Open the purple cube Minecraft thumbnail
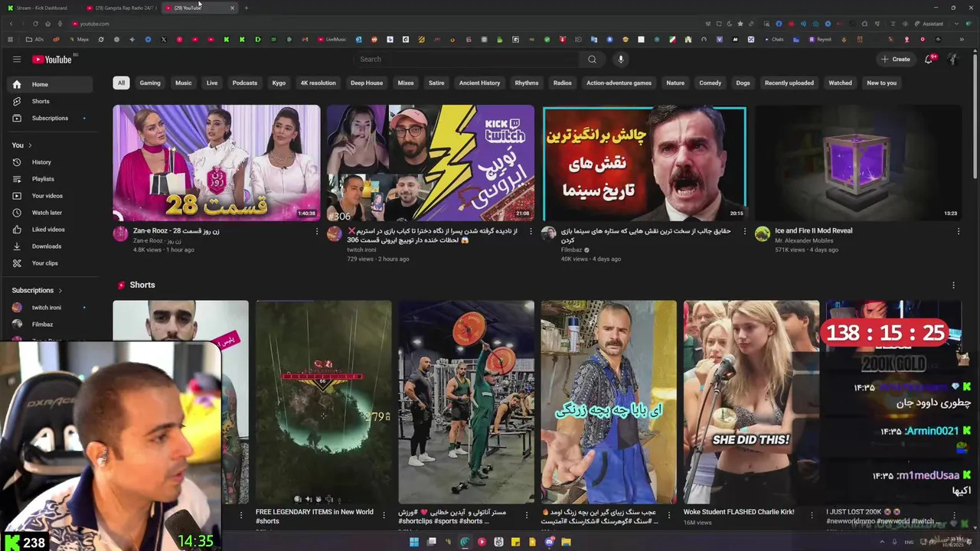The height and width of the screenshot is (551, 980). [857, 163]
